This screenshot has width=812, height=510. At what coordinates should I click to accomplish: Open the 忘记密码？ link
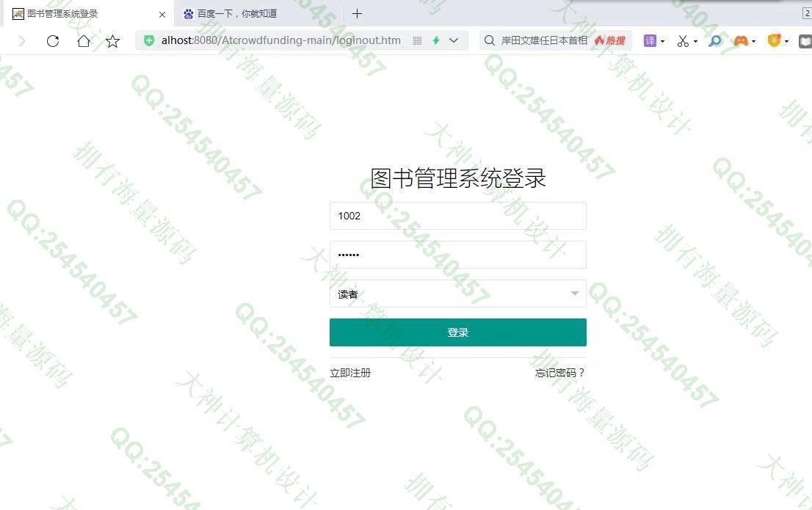pyautogui.click(x=559, y=373)
